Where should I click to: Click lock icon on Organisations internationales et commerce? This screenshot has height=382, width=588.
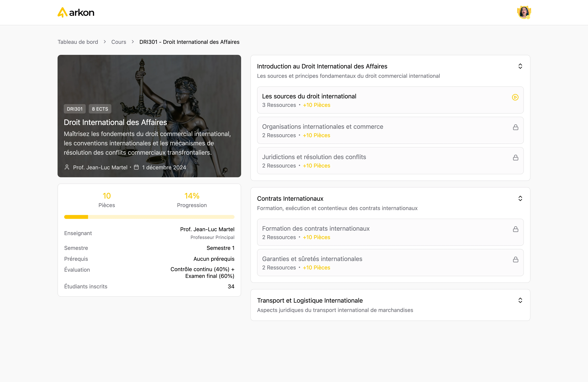click(x=515, y=127)
